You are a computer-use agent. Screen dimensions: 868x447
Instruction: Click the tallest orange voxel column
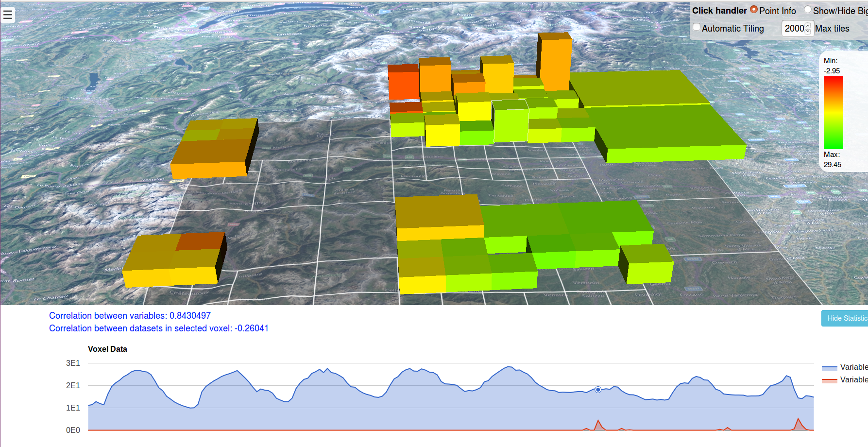coord(555,62)
